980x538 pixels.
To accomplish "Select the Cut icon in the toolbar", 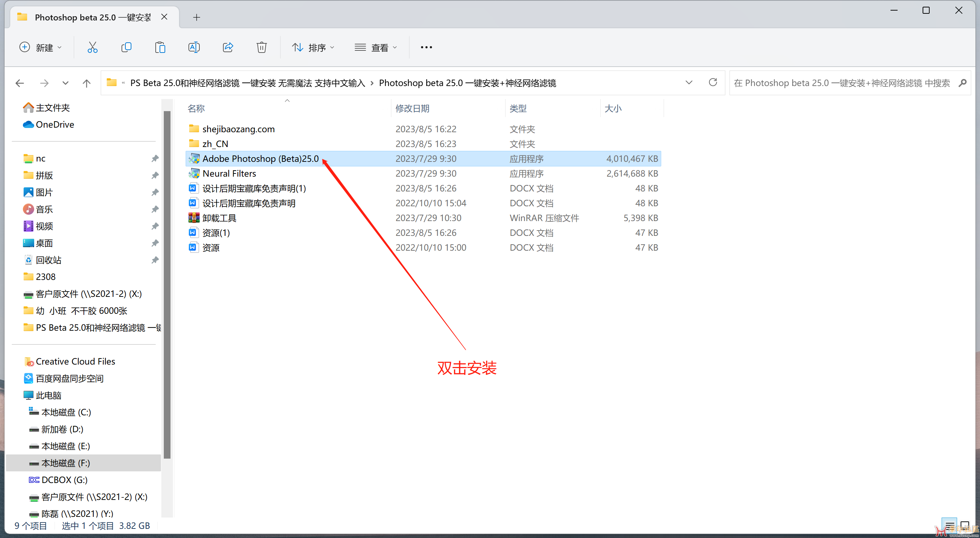I will 92,47.
